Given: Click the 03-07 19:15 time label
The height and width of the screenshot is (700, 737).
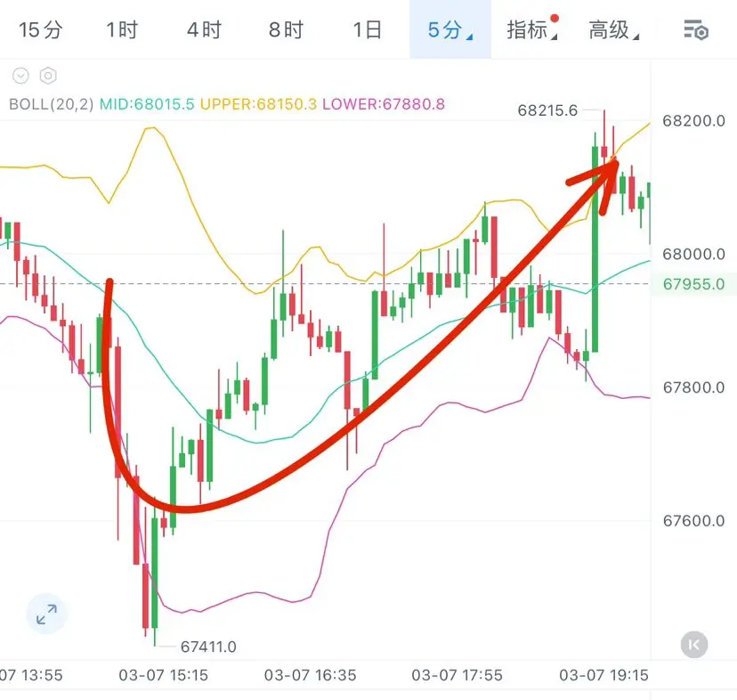Looking at the screenshot, I should pyautogui.click(x=603, y=676).
